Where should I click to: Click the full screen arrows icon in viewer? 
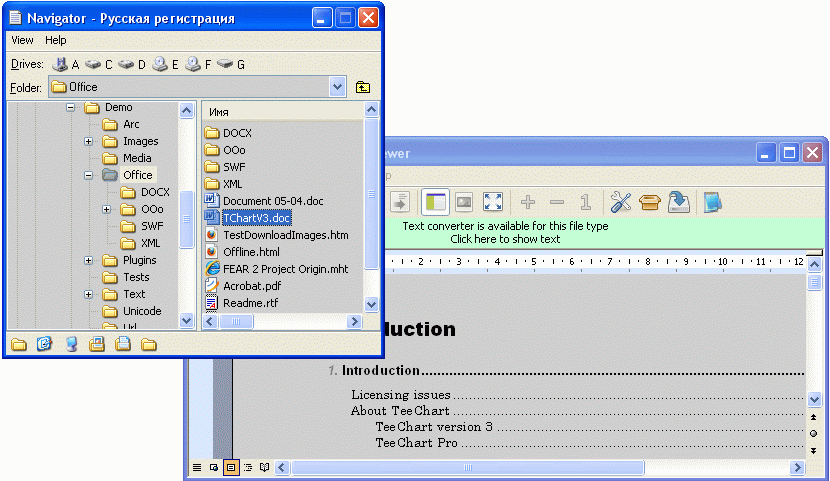coord(493,202)
